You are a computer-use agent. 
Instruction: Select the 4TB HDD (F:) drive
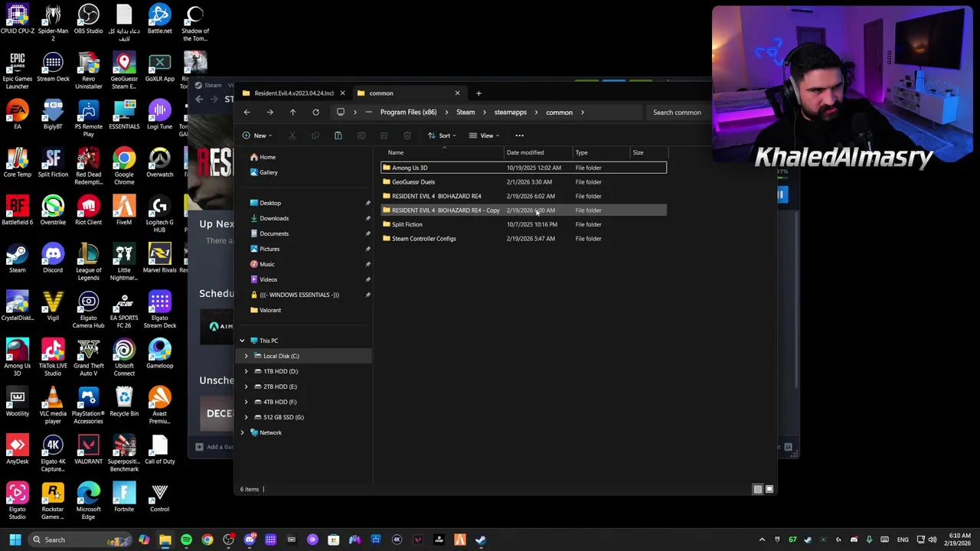click(x=279, y=402)
